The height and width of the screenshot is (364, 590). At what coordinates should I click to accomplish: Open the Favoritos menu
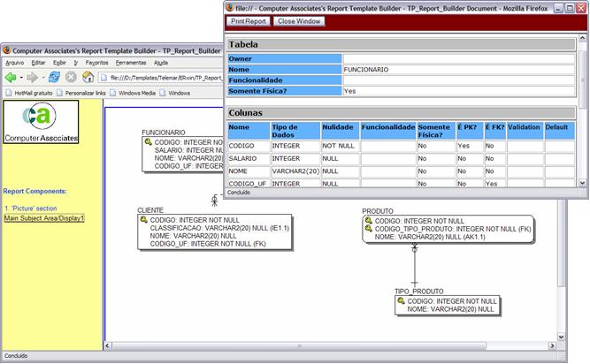tap(97, 63)
